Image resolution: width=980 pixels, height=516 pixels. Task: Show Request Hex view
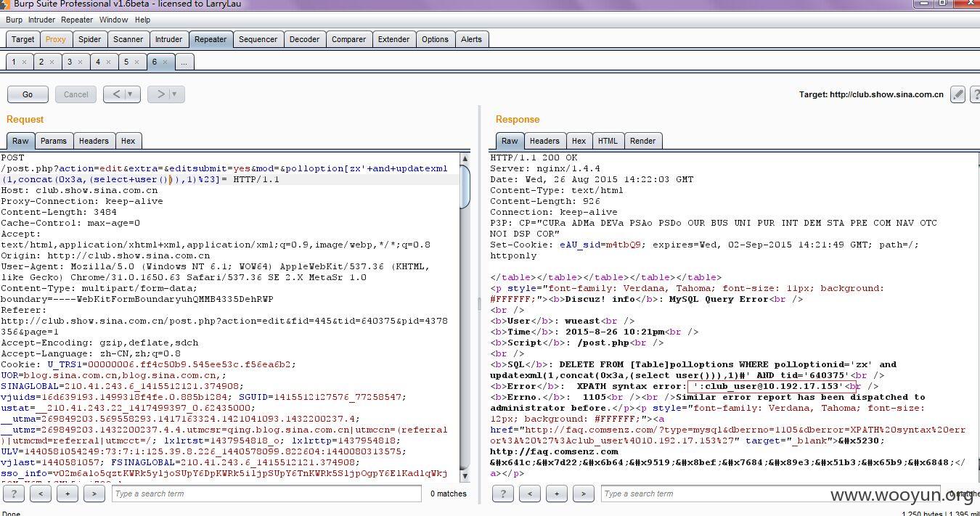pyautogui.click(x=128, y=141)
